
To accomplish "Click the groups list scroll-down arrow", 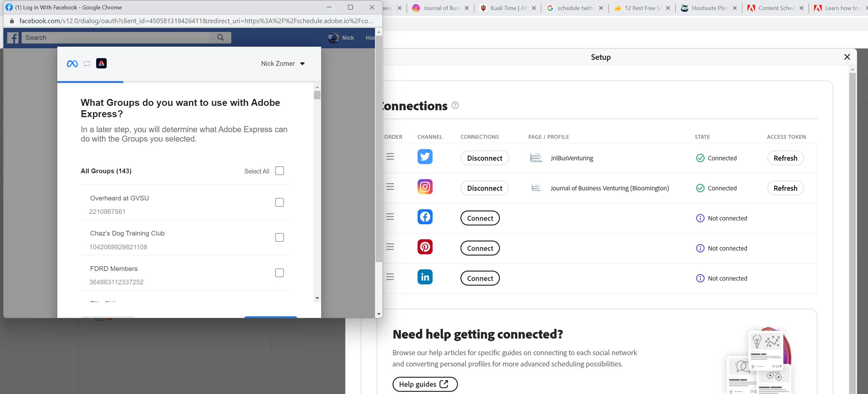I will point(317,298).
